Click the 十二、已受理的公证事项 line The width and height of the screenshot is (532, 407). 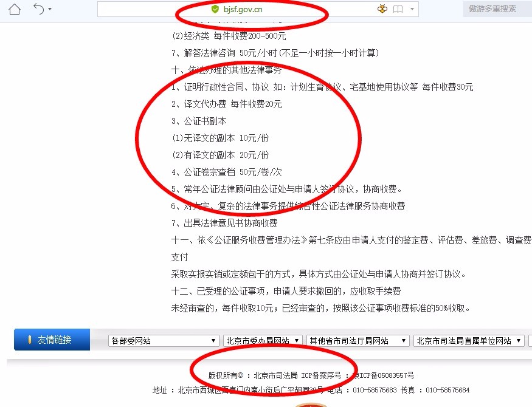[286, 291]
